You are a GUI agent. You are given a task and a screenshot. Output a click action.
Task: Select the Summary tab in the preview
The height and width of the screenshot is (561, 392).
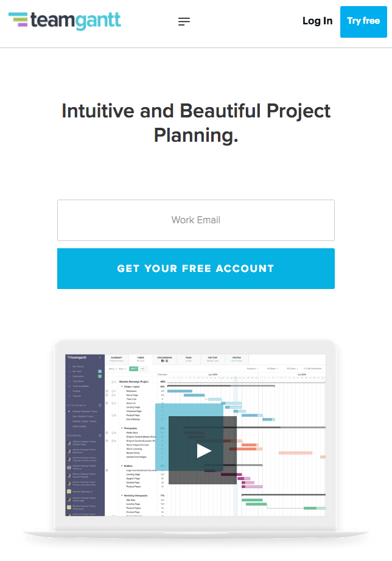(x=117, y=359)
